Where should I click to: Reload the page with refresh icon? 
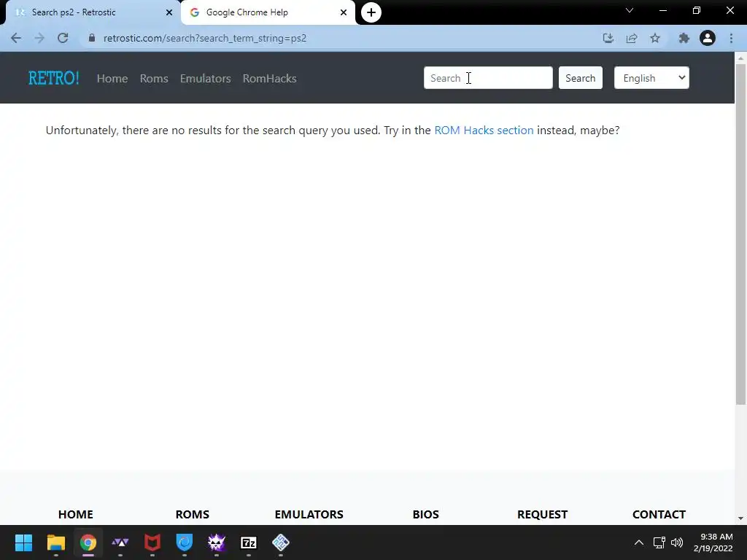pyautogui.click(x=63, y=38)
